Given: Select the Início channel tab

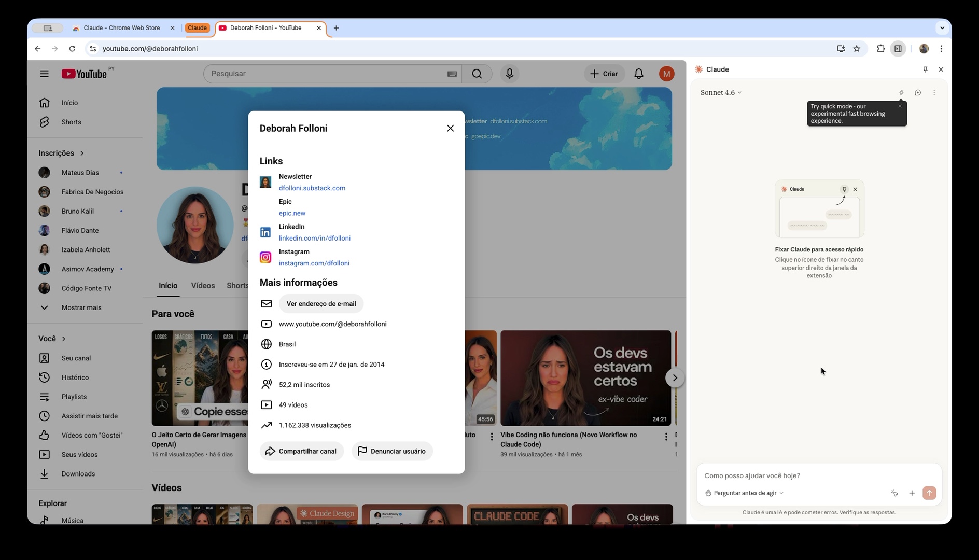Looking at the screenshot, I should (x=168, y=286).
